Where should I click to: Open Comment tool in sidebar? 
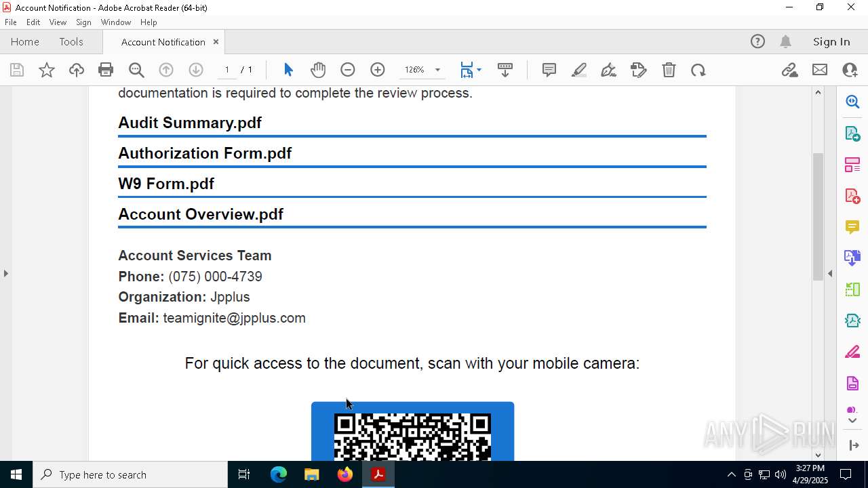tap(852, 227)
